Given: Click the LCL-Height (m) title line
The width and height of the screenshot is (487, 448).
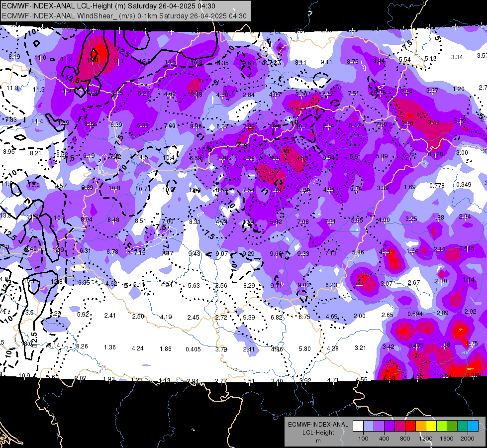Looking at the screenshot, I should pyautogui.click(x=109, y=6).
